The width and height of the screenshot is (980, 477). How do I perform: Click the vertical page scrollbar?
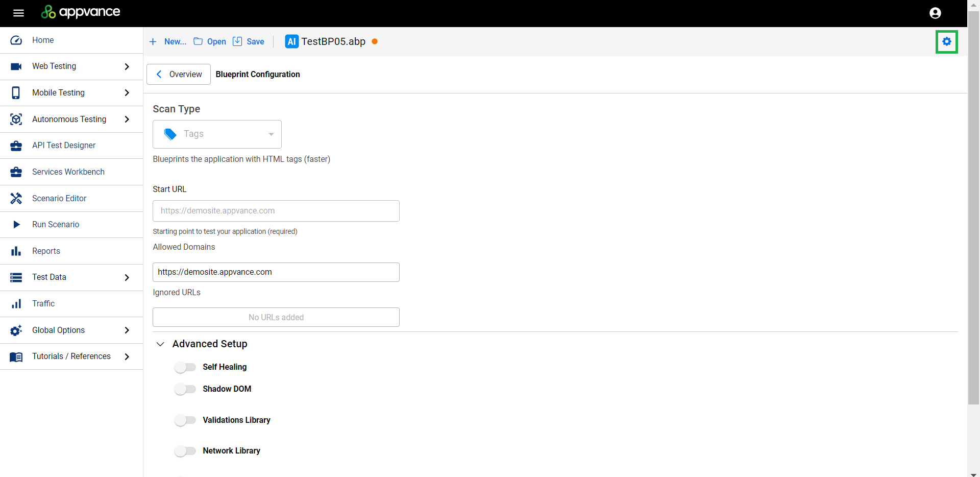click(x=973, y=204)
